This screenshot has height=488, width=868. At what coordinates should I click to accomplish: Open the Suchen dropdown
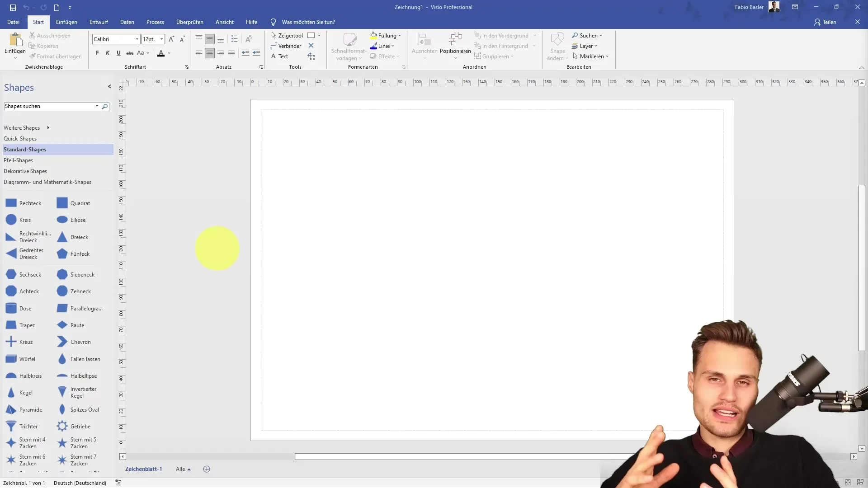(587, 35)
